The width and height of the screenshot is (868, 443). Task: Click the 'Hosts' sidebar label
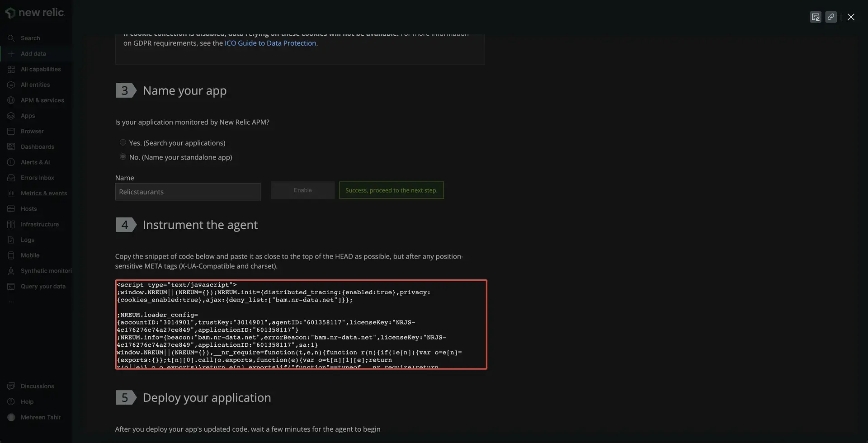(29, 209)
